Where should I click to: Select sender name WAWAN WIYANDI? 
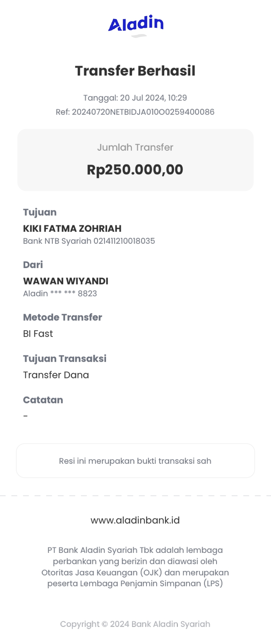(66, 281)
